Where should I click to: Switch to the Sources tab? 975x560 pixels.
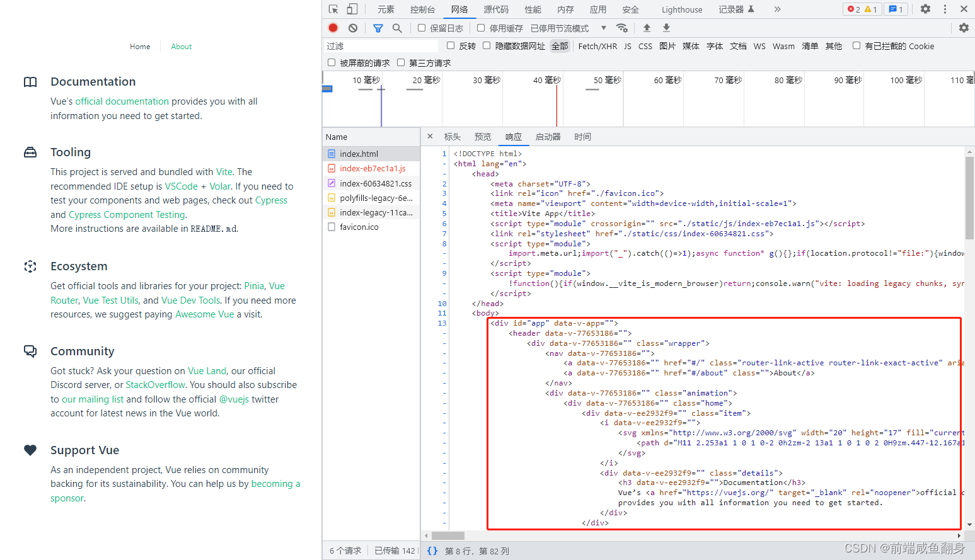pos(496,9)
